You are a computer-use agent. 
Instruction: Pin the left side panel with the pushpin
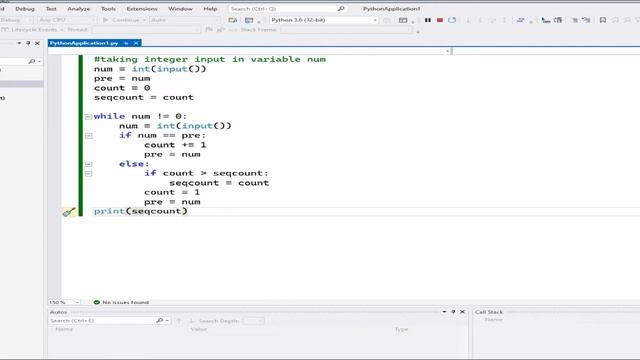coord(28,43)
